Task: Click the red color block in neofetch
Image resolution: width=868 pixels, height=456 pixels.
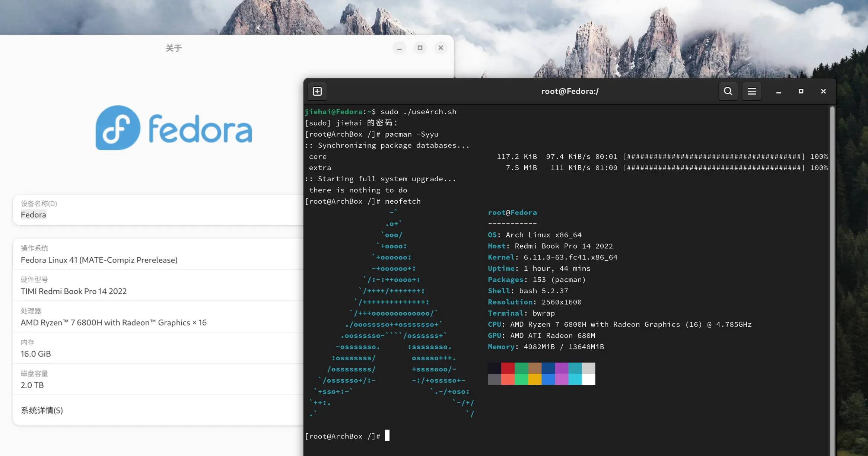Action: [x=508, y=368]
